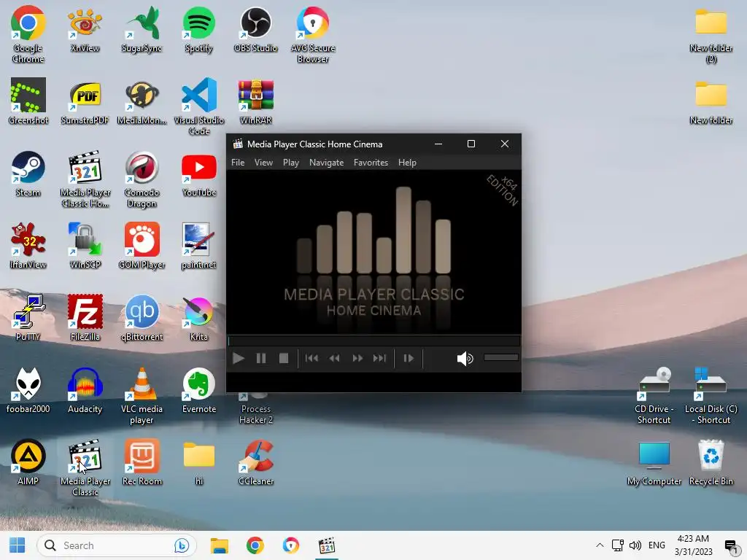Select the Audacity desktop icon
This screenshot has width=747, height=560.
click(x=85, y=390)
